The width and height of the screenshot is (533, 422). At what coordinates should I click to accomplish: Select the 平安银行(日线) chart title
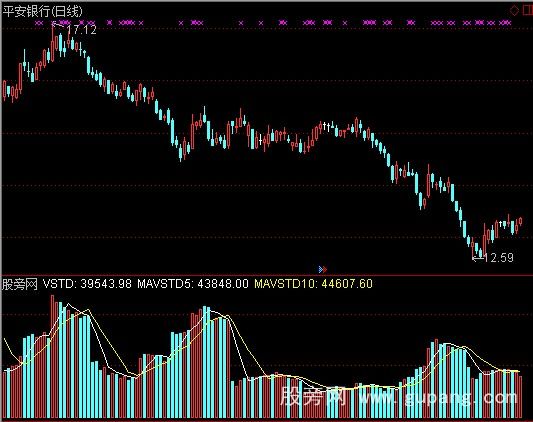[42, 12]
